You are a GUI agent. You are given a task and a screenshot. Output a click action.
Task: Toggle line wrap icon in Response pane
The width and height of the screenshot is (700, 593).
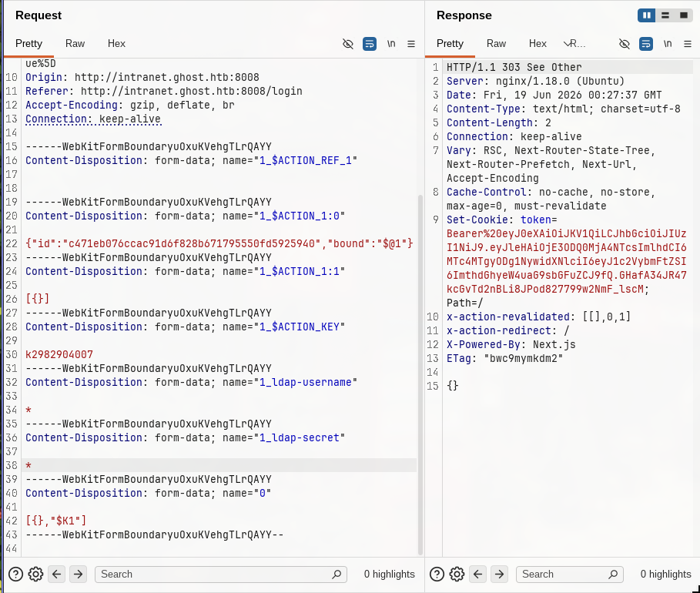point(645,44)
